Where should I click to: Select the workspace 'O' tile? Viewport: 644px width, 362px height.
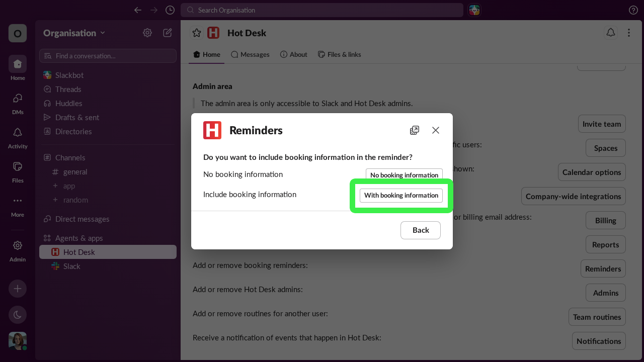[18, 33]
